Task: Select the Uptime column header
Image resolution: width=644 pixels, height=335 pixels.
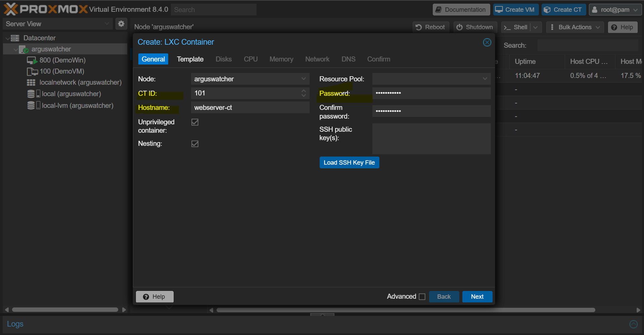Action: pyautogui.click(x=537, y=61)
